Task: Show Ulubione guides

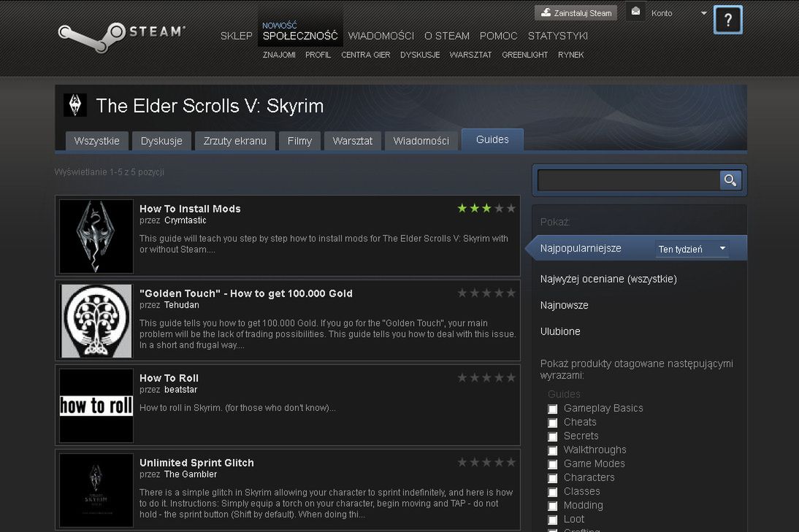Action: (560, 331)
